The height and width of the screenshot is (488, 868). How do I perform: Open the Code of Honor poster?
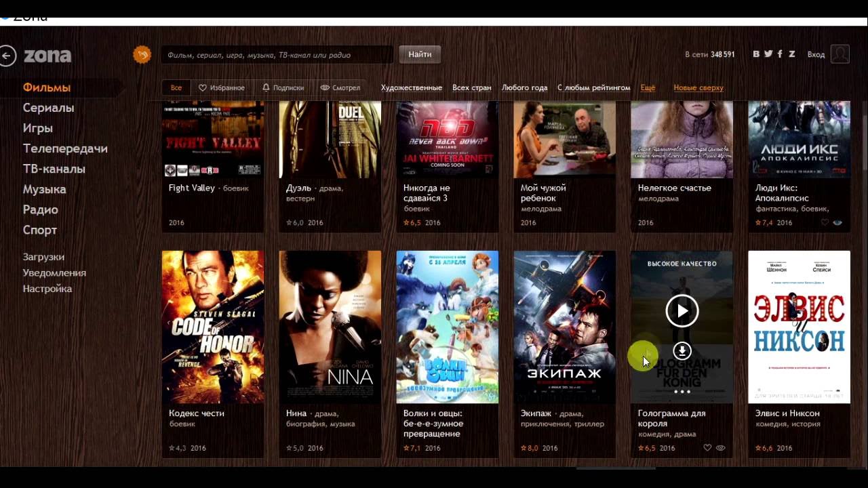(213, 327)
